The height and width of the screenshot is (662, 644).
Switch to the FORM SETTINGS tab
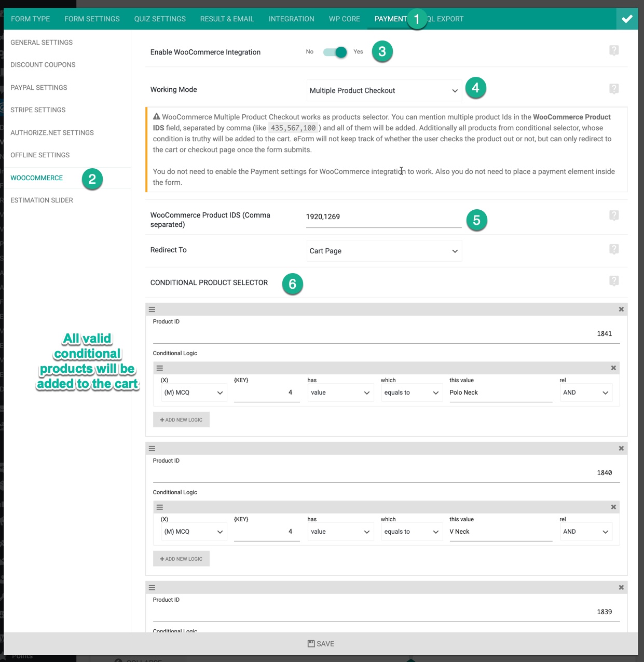point(92,19)
